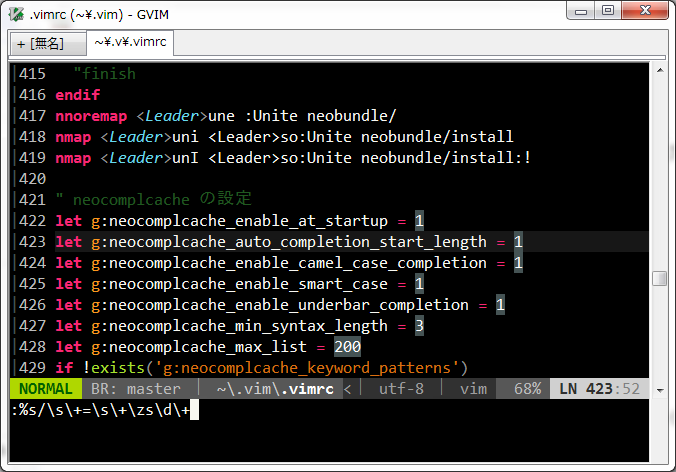Select the ~¥.v¥.vimrc tab

pyautogui.click(x=130, y=42)
